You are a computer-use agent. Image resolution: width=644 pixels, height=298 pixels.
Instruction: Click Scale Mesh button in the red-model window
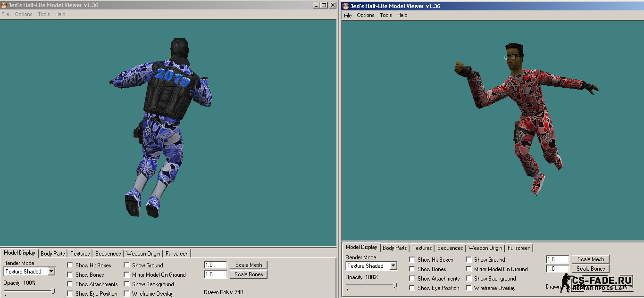coord(591,259)
